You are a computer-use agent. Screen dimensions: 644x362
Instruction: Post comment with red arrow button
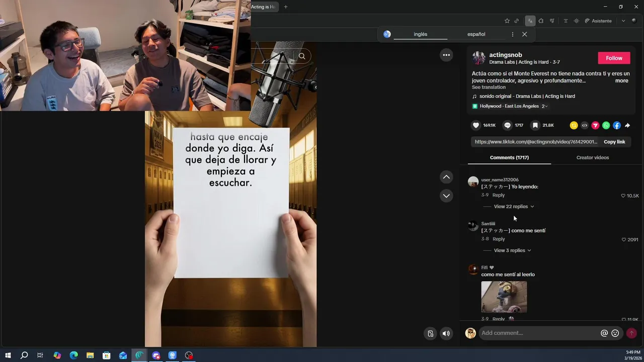(x=631, y=333)
